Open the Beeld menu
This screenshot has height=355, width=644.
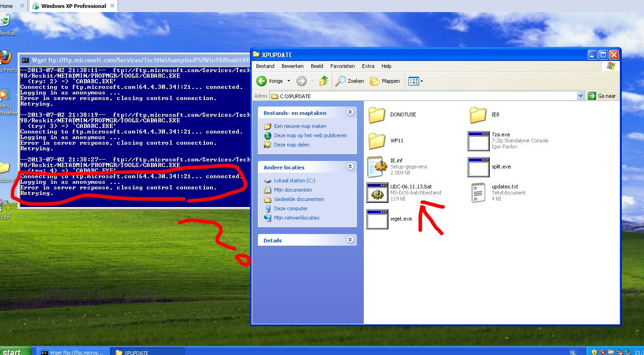tap(317, 66)
